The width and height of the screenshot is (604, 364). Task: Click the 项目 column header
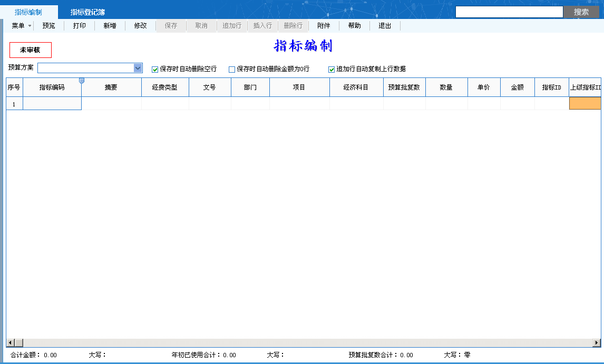click(x=299, y=87)
